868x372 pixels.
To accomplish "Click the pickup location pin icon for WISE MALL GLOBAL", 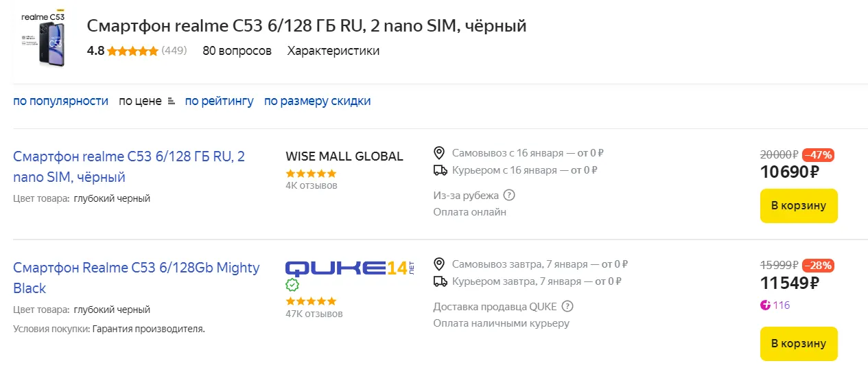I will tap(440, 152).
